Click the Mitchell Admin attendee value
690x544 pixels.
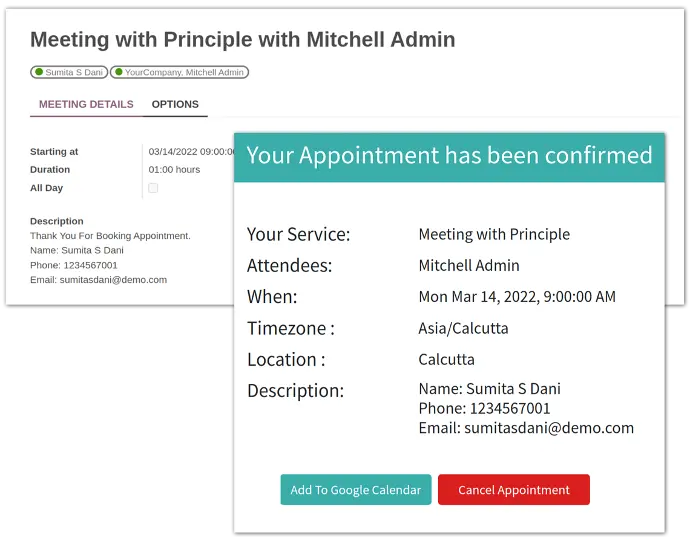click(469, 265)
